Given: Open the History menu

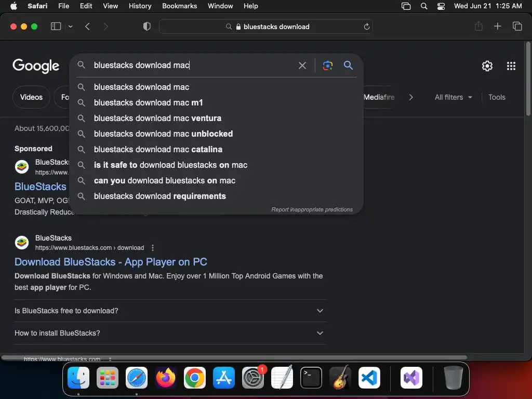Looking at the screenshot, I should point(140,6).
